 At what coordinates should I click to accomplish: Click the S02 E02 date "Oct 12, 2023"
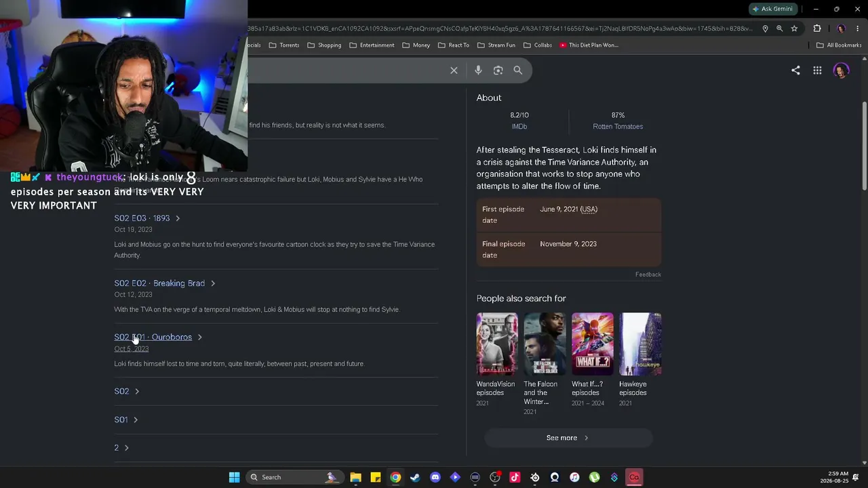point(133,295)
